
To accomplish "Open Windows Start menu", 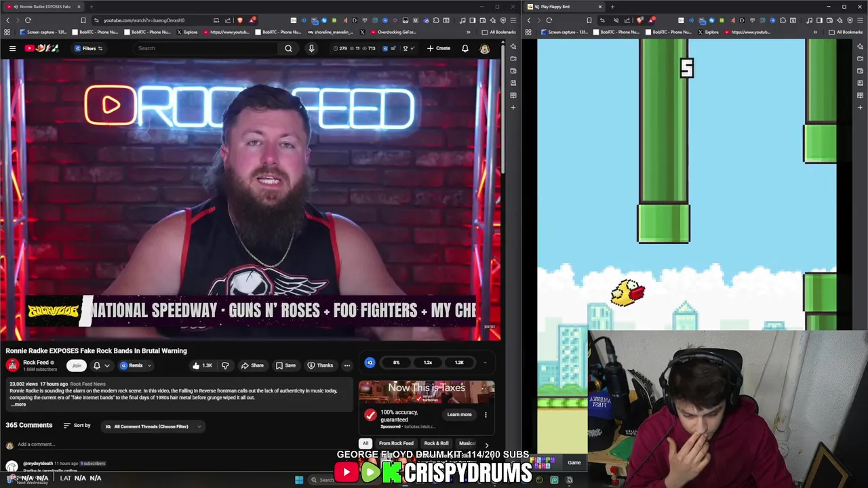I will (298, 480).
